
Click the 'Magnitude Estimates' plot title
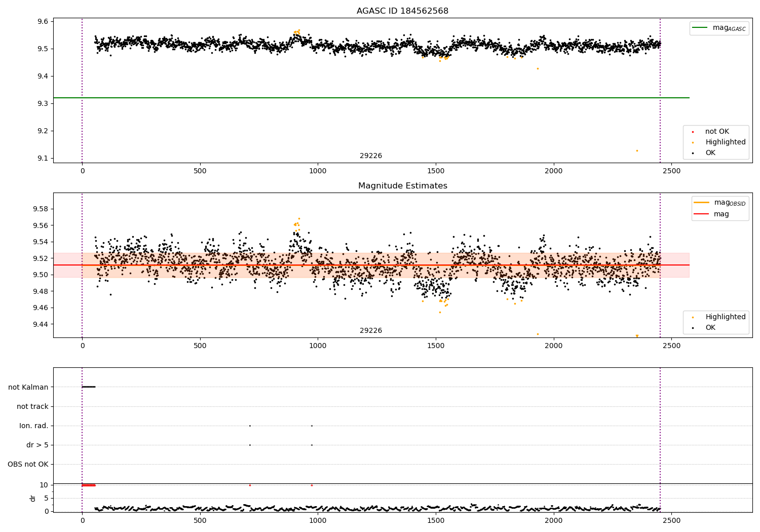pos(402,186)
